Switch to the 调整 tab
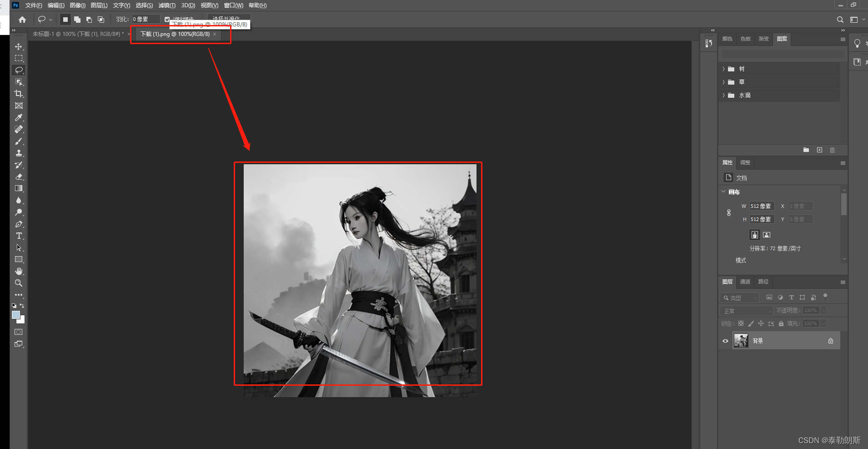This screenshot has height=449, width=868. point(745,162)
